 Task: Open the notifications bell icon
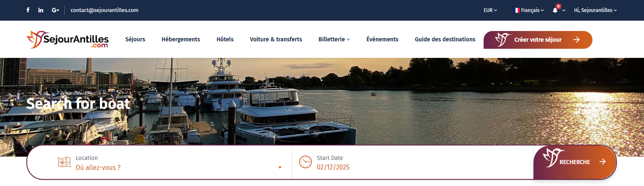pos(555,10)
